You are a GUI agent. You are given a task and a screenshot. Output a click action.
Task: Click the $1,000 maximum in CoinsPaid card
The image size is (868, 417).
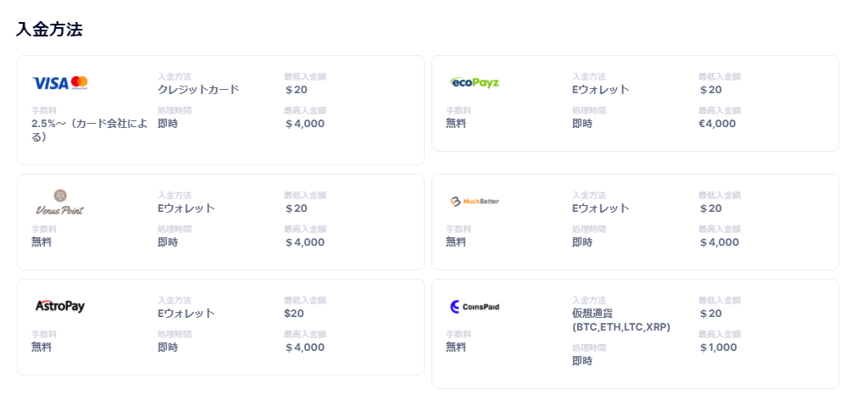[719, 347]
